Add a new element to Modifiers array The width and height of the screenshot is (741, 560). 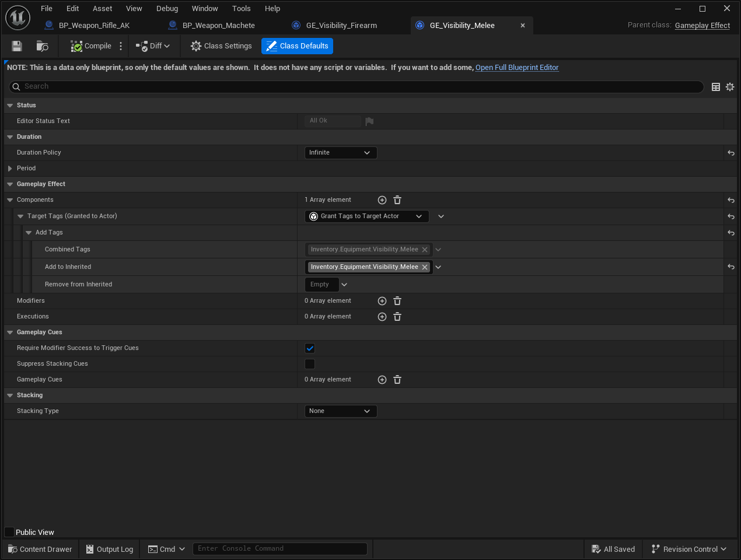382,300
